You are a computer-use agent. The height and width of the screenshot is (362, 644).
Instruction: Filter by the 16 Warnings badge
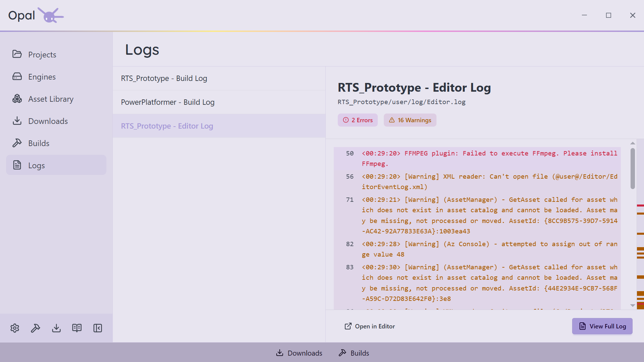click(x=410, y=120)
